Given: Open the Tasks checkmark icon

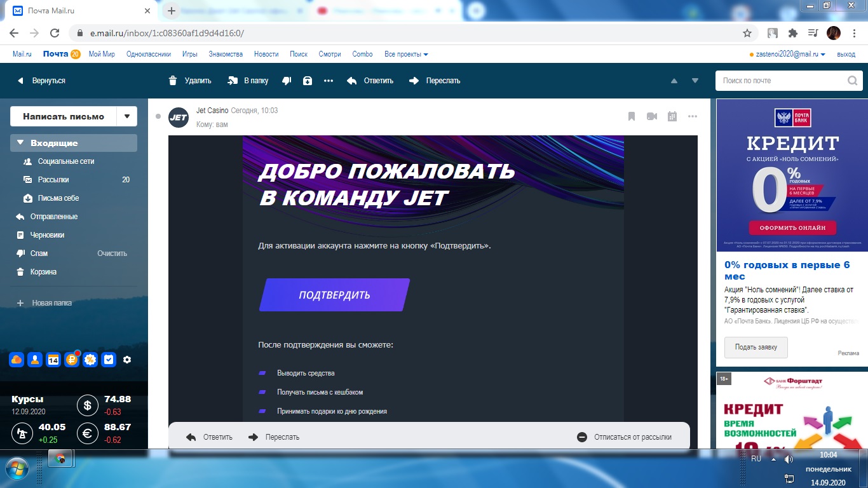Looking at the screenshot, I should click(108, 360).
